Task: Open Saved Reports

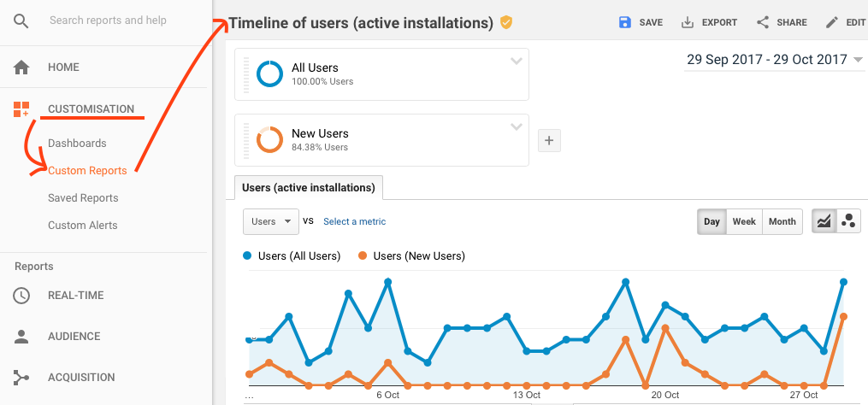Action: click(83, 198)
